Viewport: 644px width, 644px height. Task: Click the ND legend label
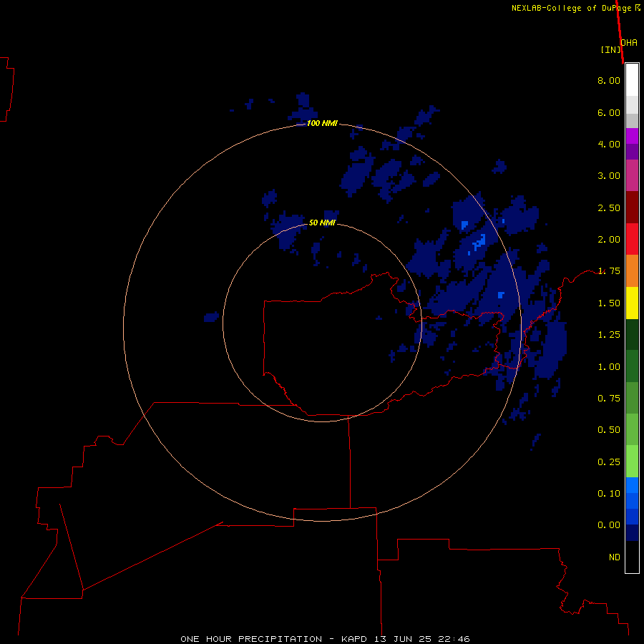[615, 557]
